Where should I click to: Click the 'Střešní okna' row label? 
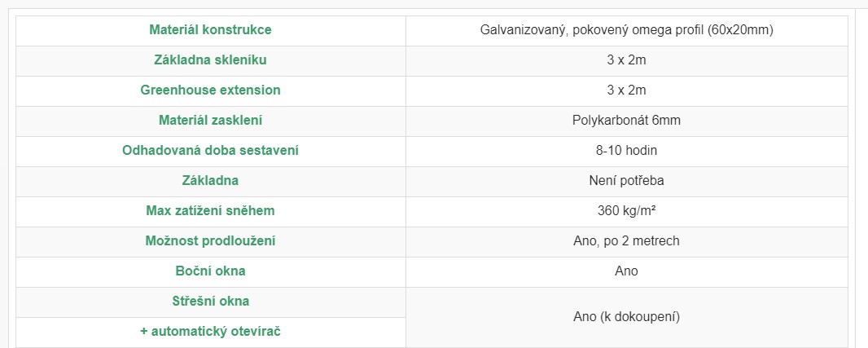[210, 302]
